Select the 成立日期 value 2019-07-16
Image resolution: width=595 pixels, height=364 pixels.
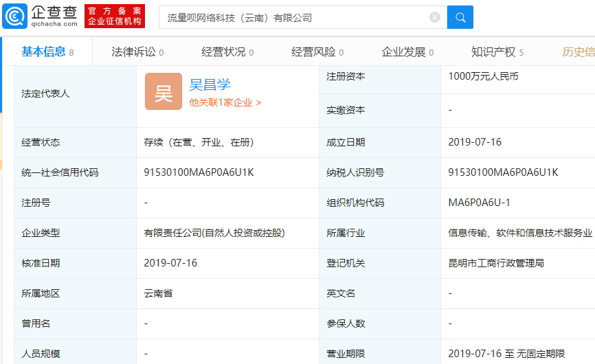(x=475, y=142)
